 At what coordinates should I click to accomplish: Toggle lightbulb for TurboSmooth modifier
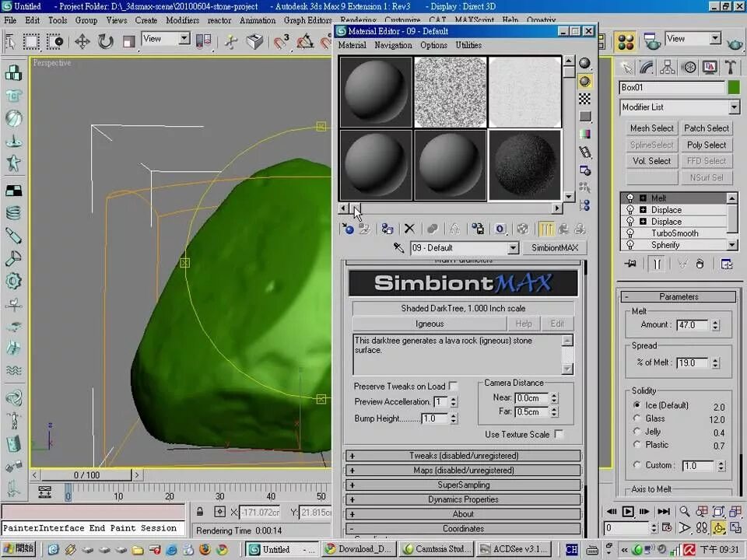click(630, 233)
